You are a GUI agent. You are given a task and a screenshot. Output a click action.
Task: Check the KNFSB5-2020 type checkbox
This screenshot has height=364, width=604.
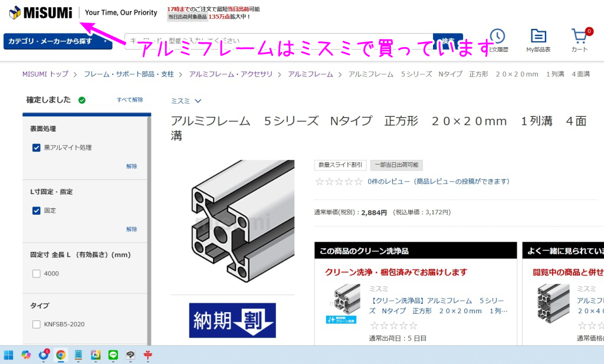(x=37, y=324)
